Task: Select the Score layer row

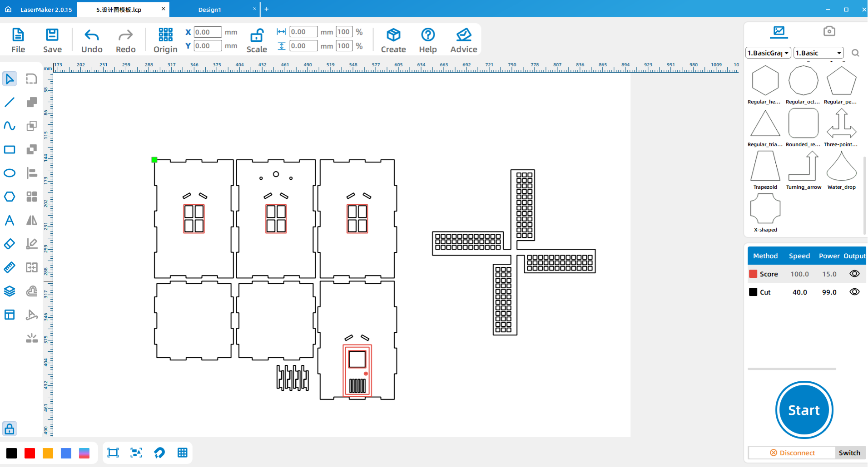Action: tap(807, 274)
